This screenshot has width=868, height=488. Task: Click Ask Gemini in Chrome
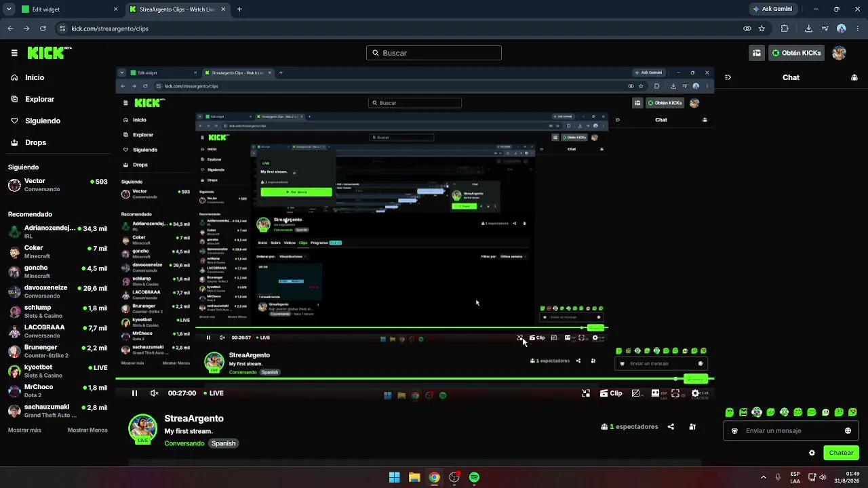point(772,9)
